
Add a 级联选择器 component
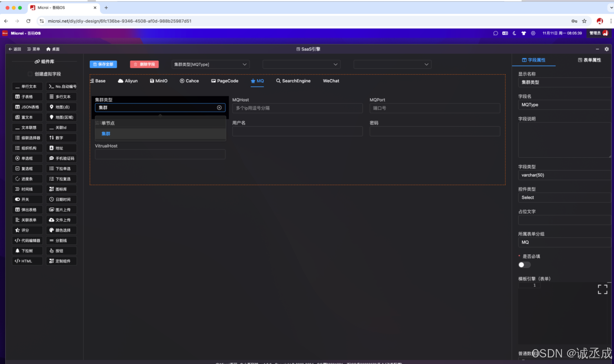[x=27, y=138]
